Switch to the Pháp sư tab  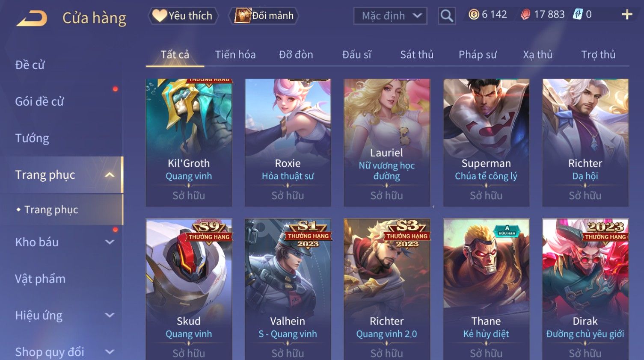click(x=478, y=55)
